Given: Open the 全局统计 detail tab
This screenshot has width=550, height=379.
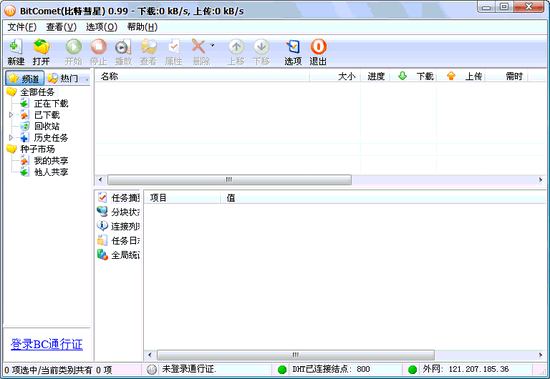Looking at the screenshot, I should pos(118,255).
